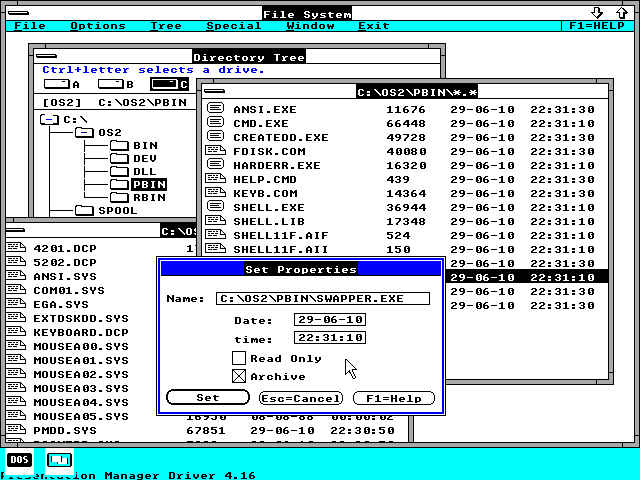Click CMD.EXE program file icon
640x480 pixels.
click(x=215, y=122)
